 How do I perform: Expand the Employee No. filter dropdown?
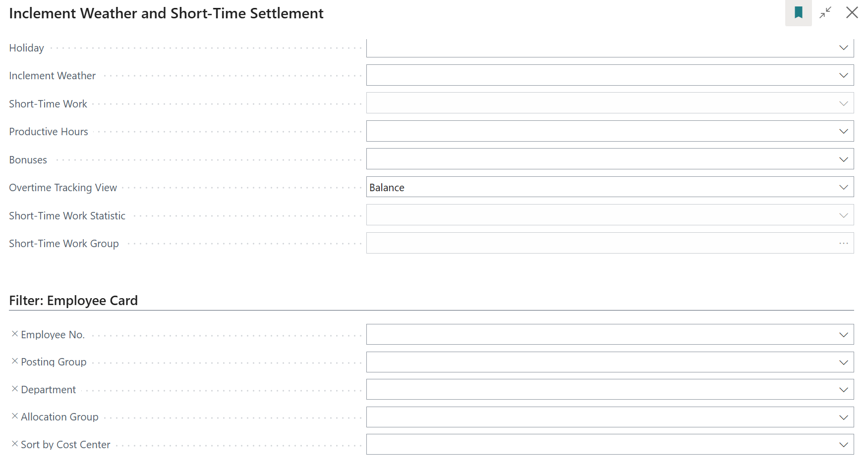click(843, 335)
